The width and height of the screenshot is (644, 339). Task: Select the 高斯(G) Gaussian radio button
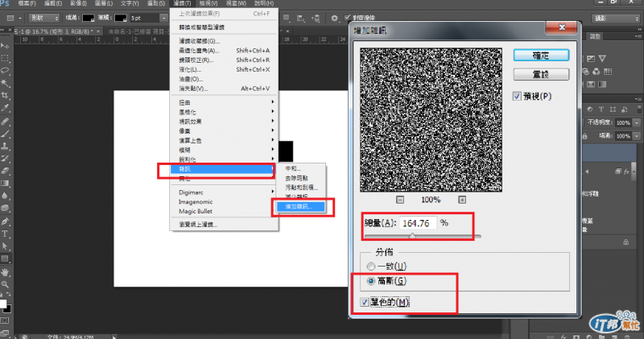371,281
